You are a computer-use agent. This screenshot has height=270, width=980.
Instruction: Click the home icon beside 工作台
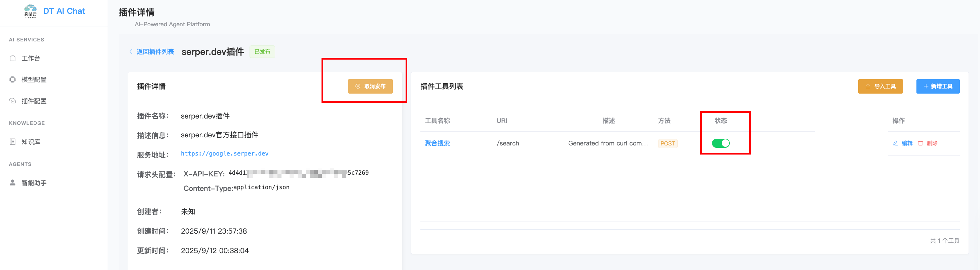click(x=12, y=58)
